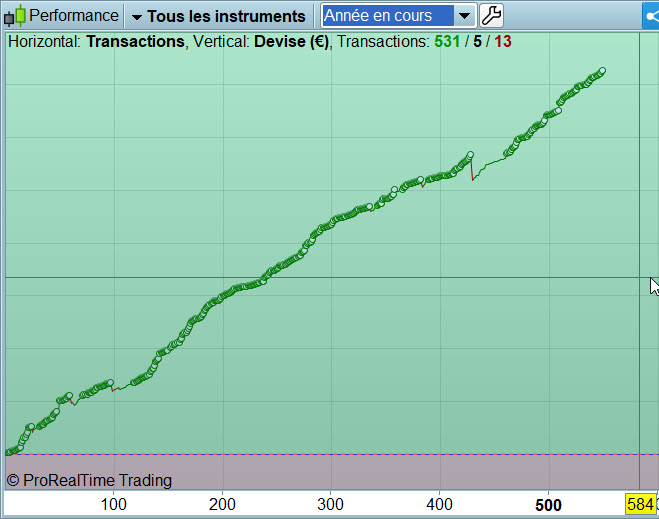The height and width of the screenshot is (519, 659).
Task: Click the green 531 winning transactions count
Action: [x=447, y=41]
